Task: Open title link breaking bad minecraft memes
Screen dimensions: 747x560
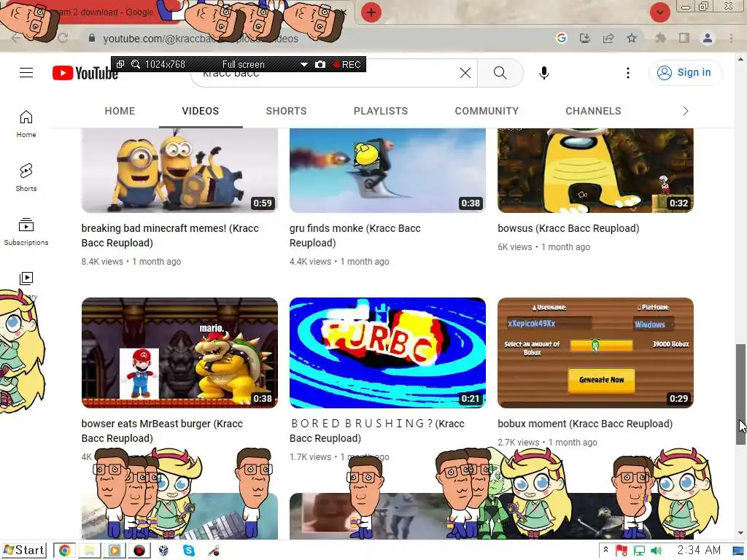Action: (170, 236)
